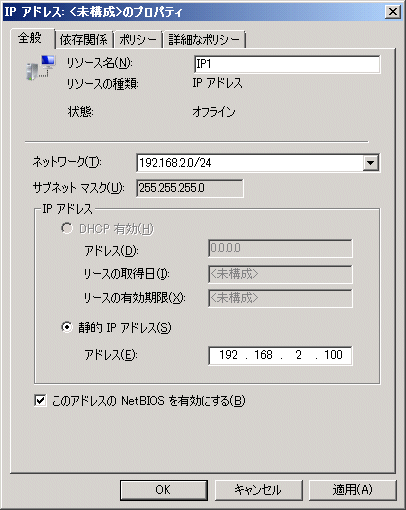This screenshot has width=406, height=510.
Task: Click the リースの取得日 field
Action: [x=280, y=274]
